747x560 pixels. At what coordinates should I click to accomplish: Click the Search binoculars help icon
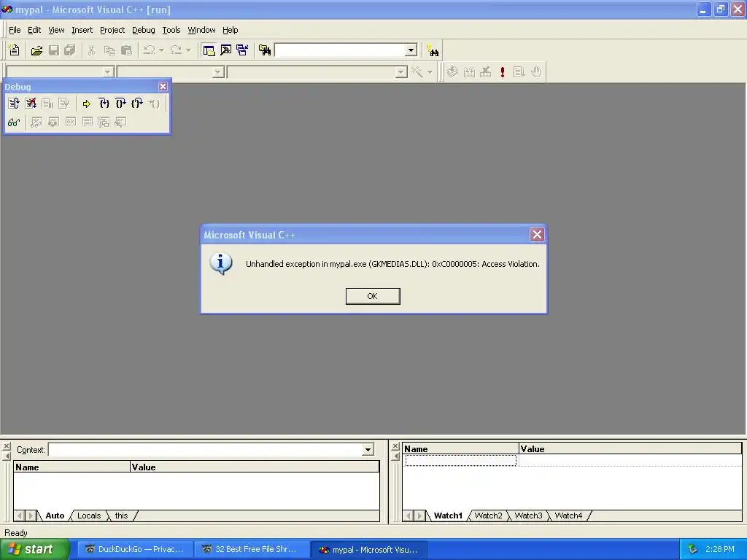(433, 50)
